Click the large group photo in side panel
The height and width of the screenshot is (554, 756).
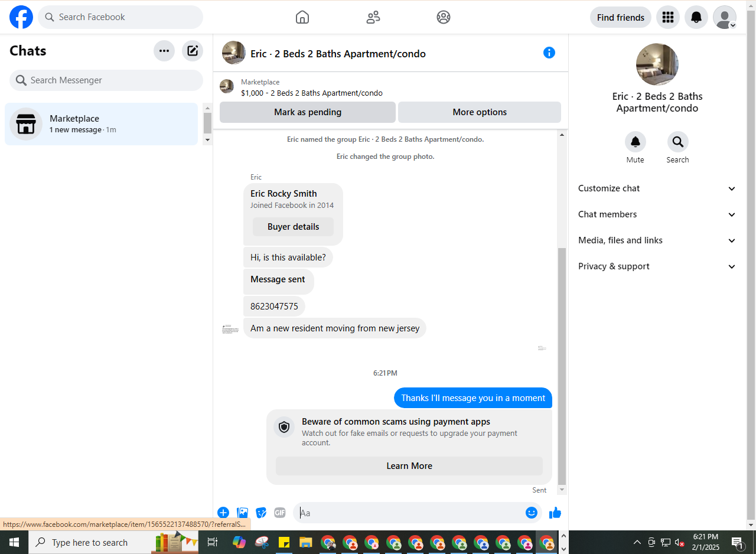[x=657, y=64]
